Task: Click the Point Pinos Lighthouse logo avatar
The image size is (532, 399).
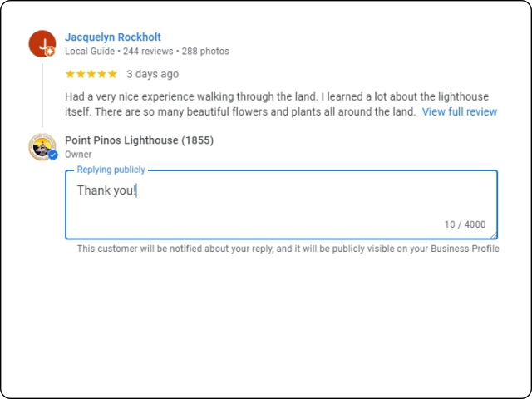Action: coord(42,147)
